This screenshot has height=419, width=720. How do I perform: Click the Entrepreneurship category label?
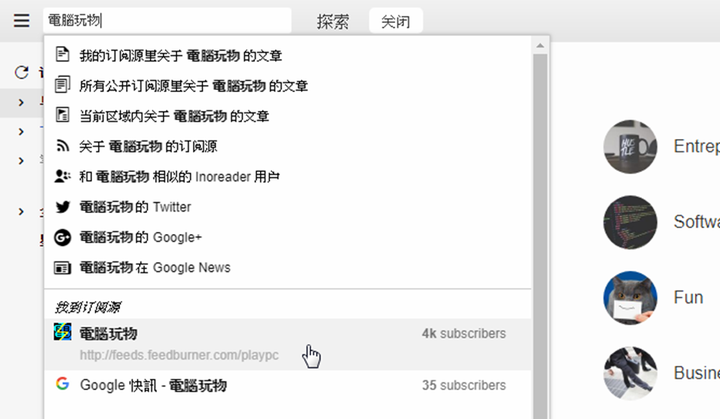pos(697,147)
